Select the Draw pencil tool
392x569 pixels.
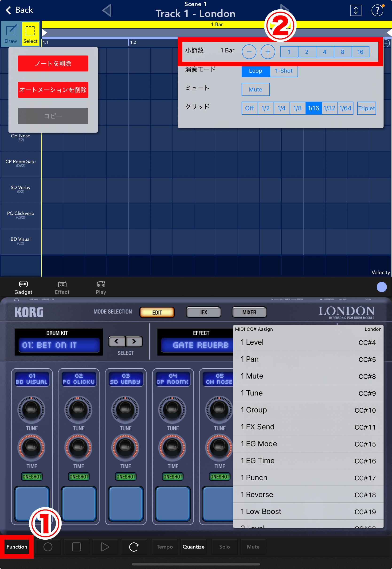coord(11,34)
